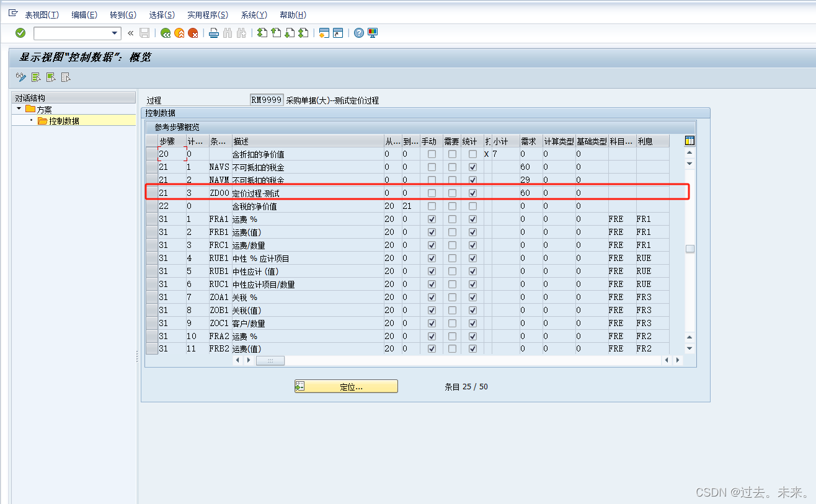Viewport: 816px width, 504px height.
Task: Click the green Enter checkmark icon
Action: (20, 33)
